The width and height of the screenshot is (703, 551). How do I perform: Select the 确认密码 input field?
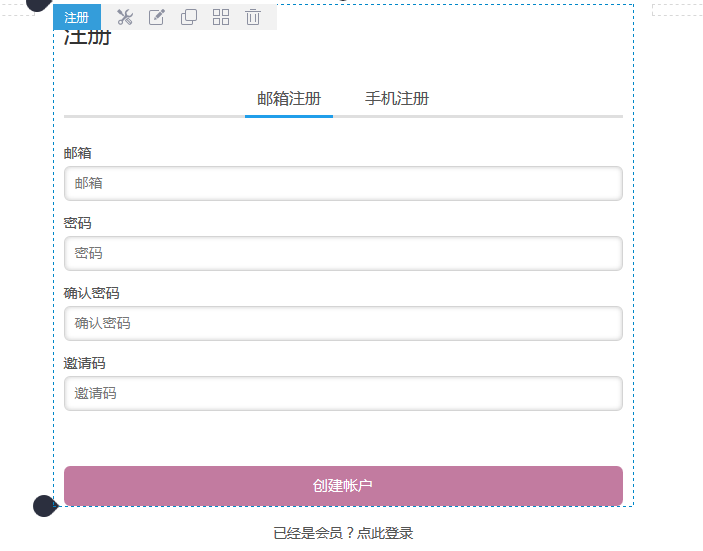(x=343, y=323)
